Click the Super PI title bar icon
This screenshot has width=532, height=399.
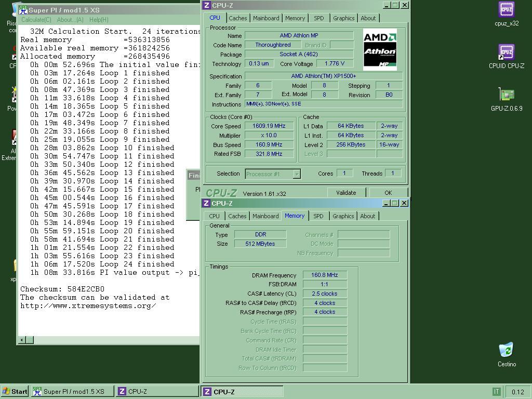[23, 10]
